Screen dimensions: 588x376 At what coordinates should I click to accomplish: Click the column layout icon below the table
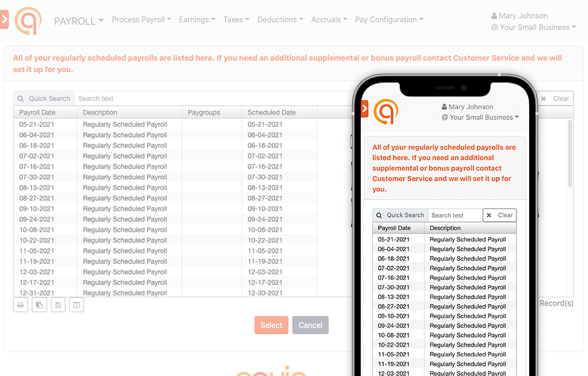[x=76, y=305]
